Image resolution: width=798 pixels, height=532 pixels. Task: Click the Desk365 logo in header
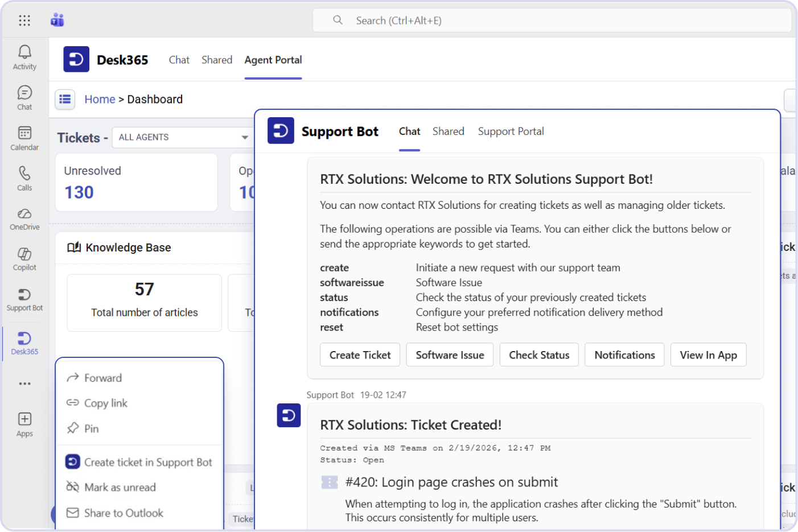point(76,59)
